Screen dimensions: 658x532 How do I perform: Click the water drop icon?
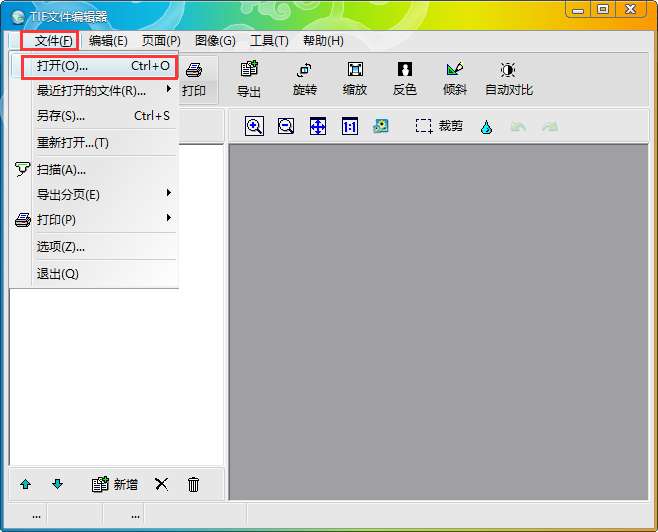pos(486,127)
